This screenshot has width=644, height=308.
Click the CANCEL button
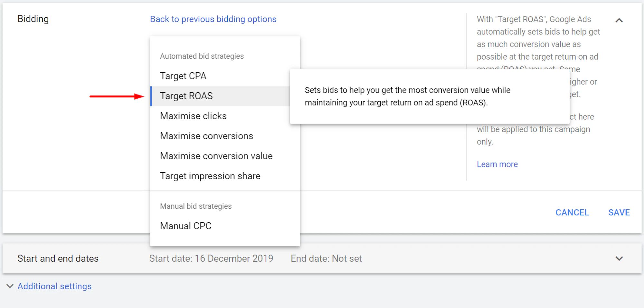click(572, 212)
